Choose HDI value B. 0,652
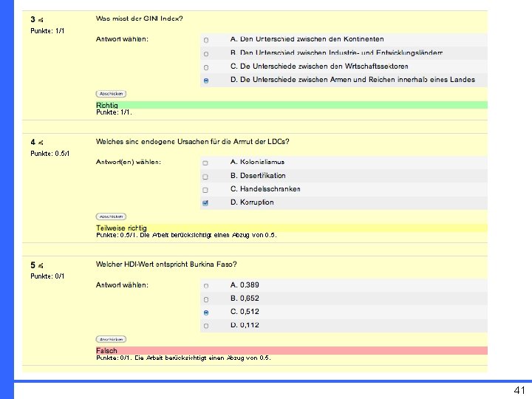This screenshot has width=532, height=399. tap(206, 299)
